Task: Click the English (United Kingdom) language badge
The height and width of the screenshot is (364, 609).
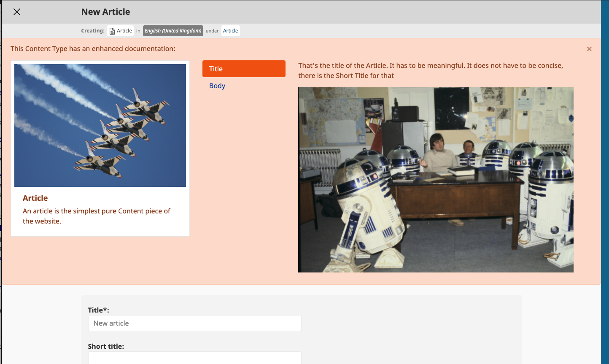Action: click(173, 31)
